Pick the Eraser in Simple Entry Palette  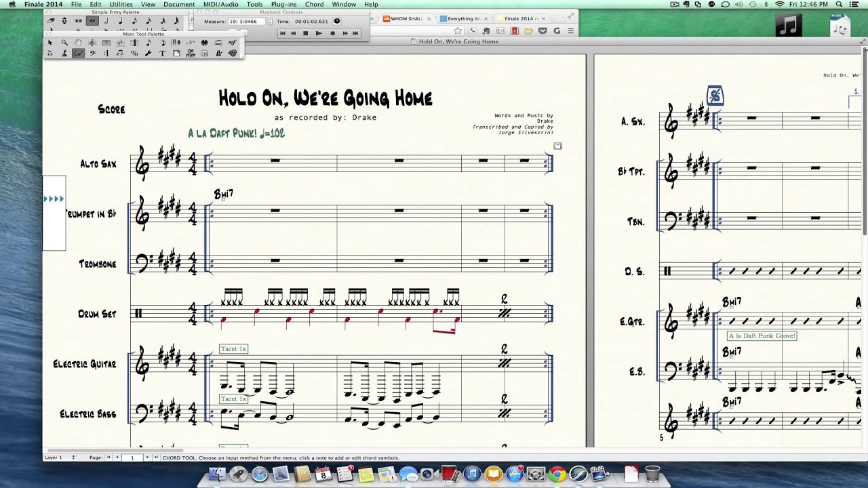(x=51, y=21)
